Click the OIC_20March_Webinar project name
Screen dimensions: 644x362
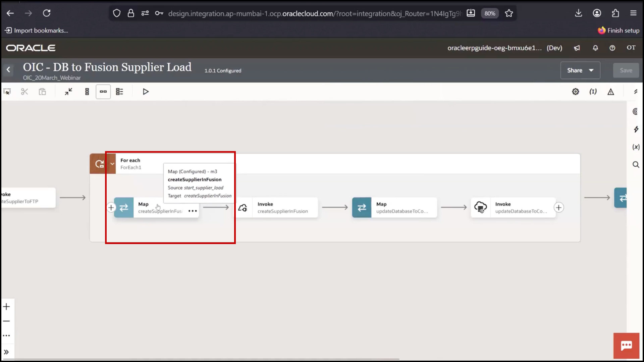click(x=52, y=78)
